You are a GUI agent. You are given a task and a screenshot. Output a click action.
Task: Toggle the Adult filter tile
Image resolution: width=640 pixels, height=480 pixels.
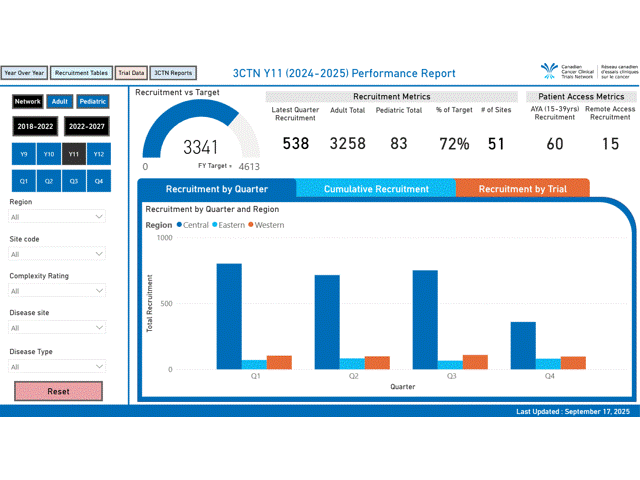60,101
